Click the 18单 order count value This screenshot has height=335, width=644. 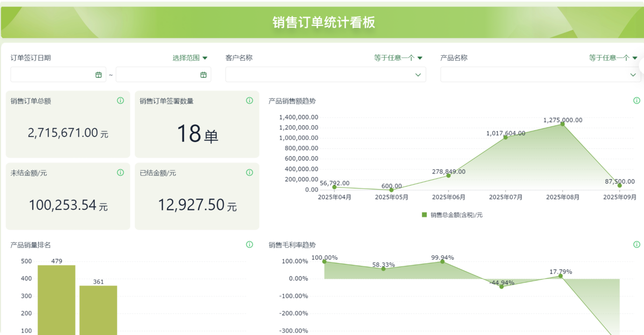pyautogui.click(x=197, y=134)
